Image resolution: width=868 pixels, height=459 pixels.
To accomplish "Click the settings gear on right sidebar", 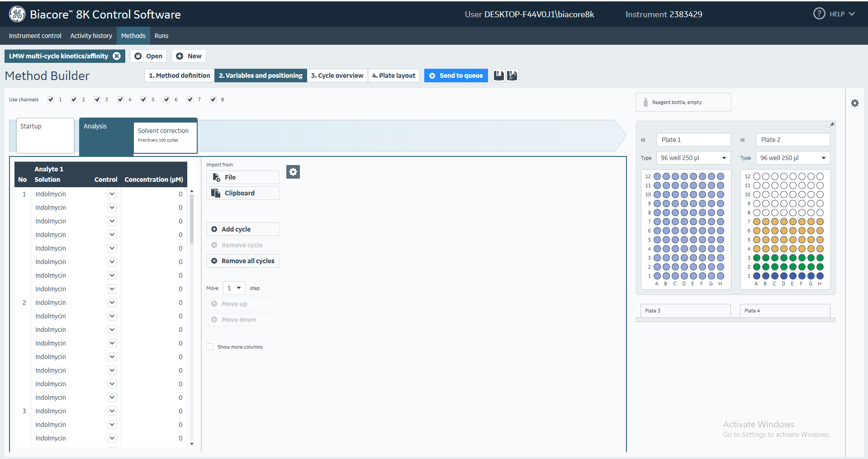I will 854,103.
